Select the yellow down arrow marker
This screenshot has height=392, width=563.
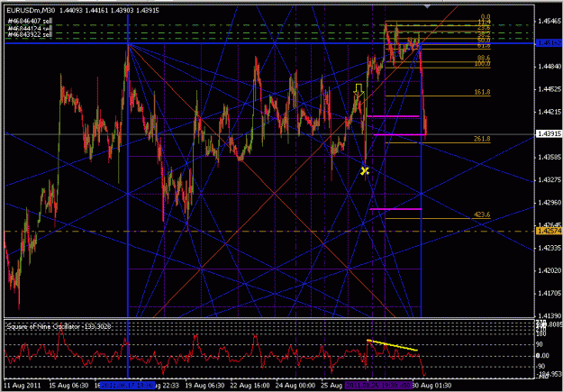click(359, 90)
